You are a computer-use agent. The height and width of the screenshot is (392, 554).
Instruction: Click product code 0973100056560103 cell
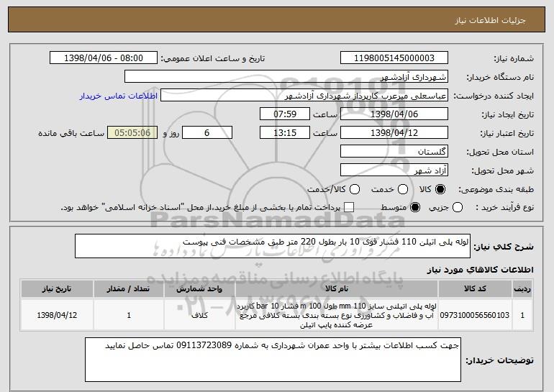[x=475, y=315]
